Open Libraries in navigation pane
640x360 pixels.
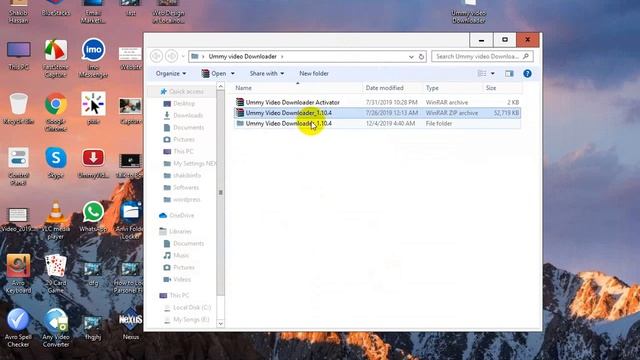click(x=176, y=231)
